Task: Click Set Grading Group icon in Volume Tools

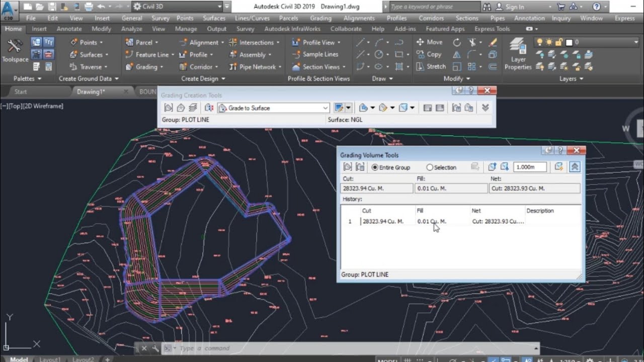Action: coord(348,167)
